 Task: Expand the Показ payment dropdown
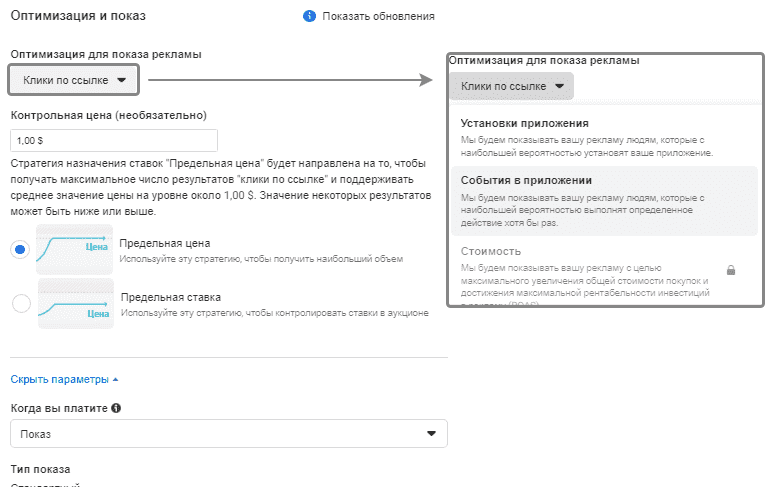click(228, 433)
